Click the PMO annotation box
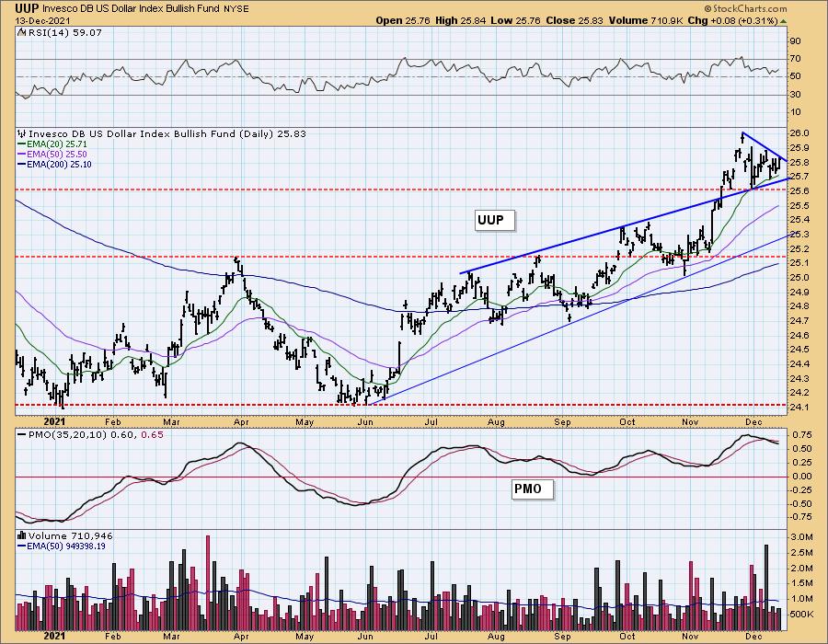This screenshot has height=644, width=828. point(533,489)
